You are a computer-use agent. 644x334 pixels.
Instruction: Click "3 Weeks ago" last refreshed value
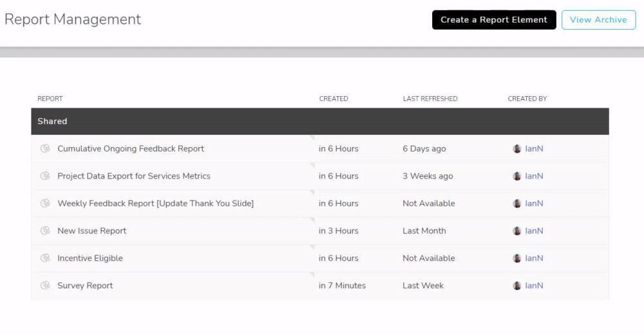coord(428,176)
